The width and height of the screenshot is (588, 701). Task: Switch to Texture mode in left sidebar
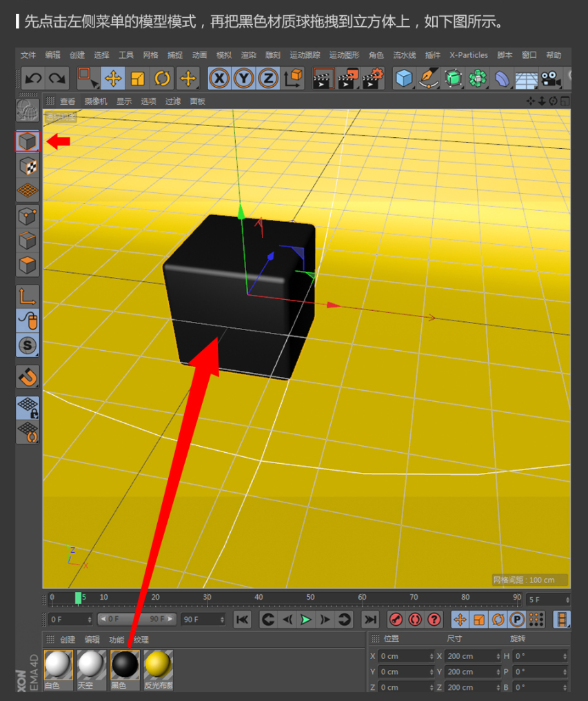(x=28, y=166)
